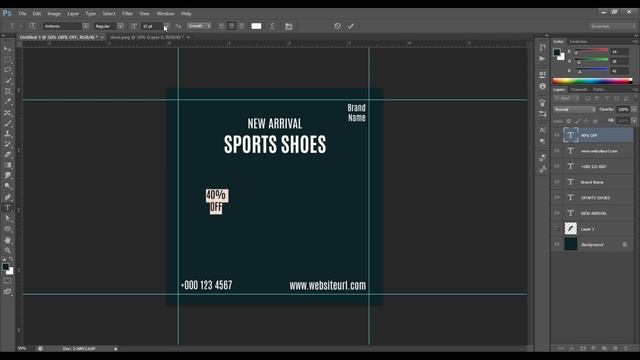Open the font style Regular dropdown

click(x=120, y=26)
